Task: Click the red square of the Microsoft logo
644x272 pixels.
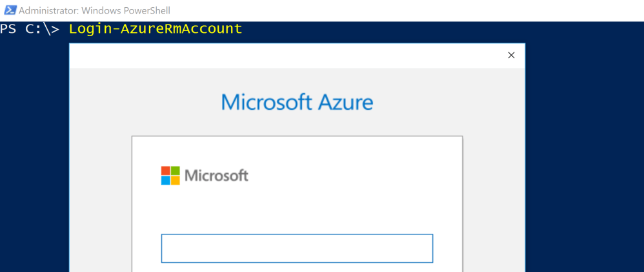Action: (x=166, y=171)
